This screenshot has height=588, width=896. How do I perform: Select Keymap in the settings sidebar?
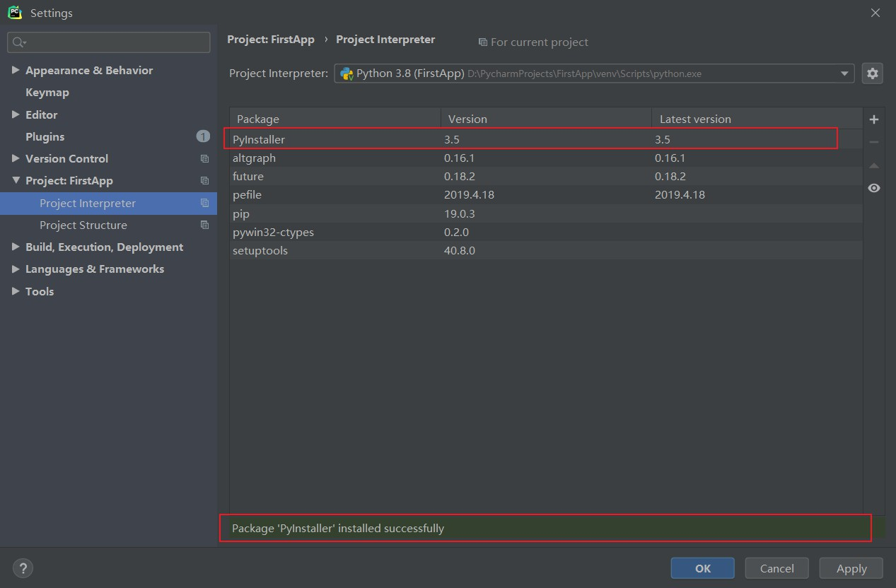[x=47, y=93]
